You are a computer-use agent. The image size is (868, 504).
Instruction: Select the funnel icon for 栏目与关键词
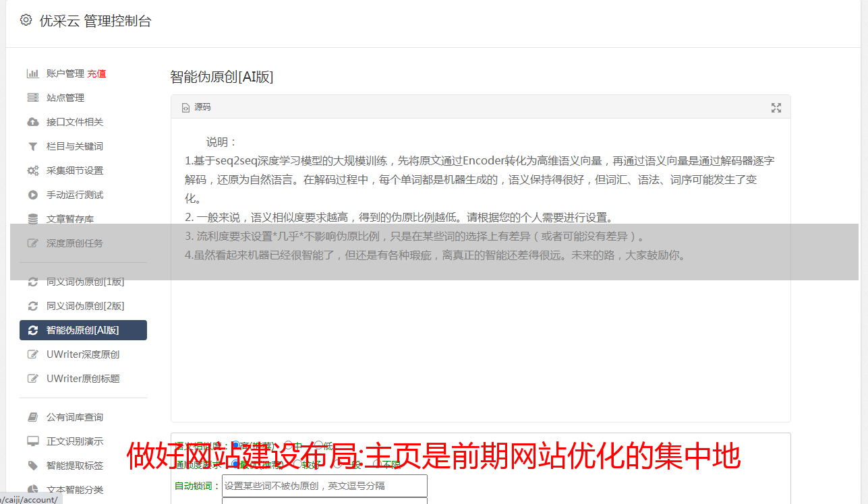[32, 146]
